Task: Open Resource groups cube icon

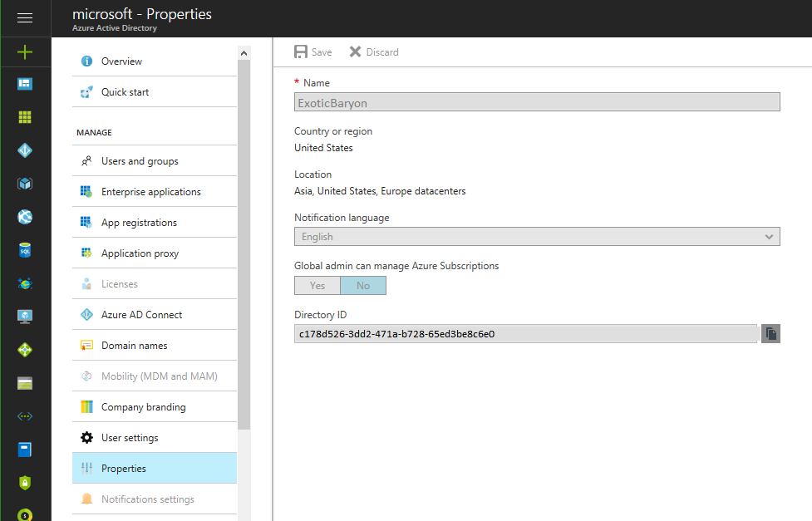Action: click(25, 184)
